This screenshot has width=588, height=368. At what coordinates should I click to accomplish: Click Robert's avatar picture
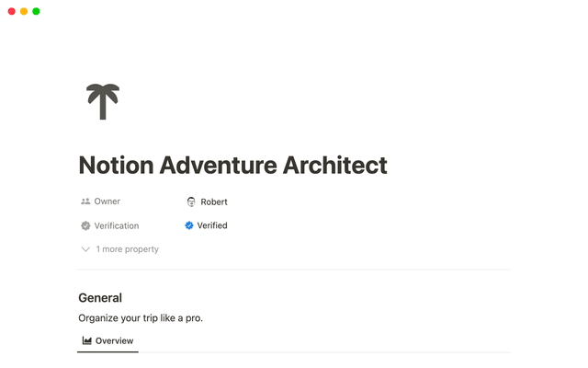[x=191, y=201]
